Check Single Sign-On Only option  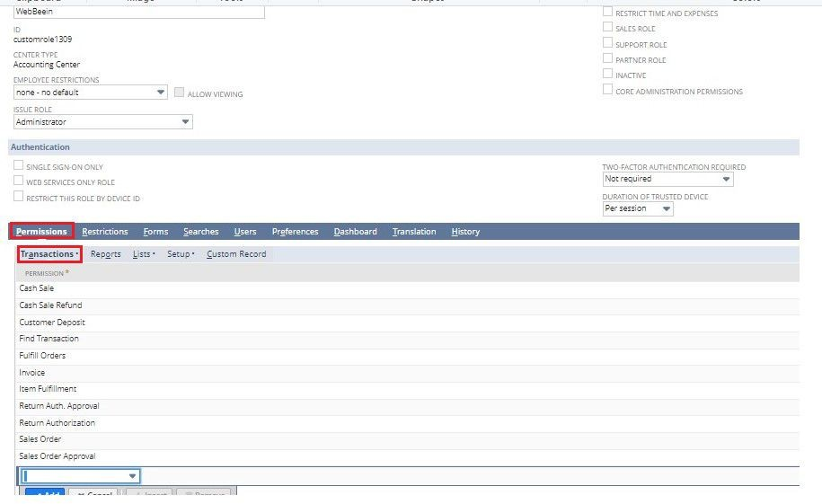(18, 166)
